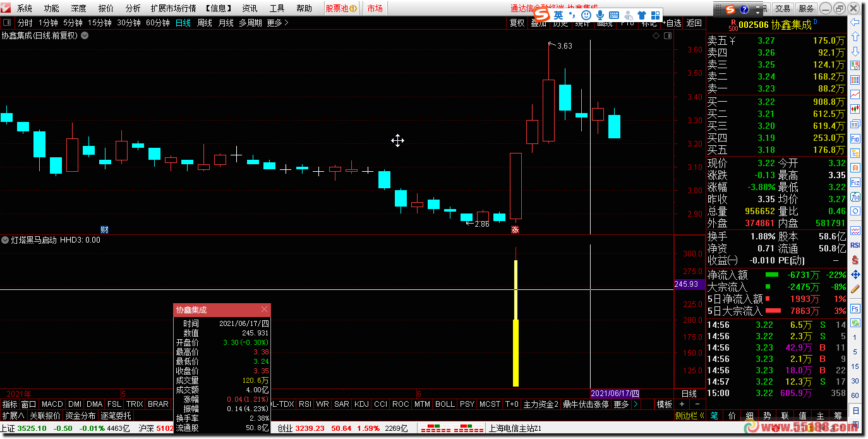Click the up arrow icon in right sidebar
Viewport: 868px width, 439px height.
[x=855, y=37]
